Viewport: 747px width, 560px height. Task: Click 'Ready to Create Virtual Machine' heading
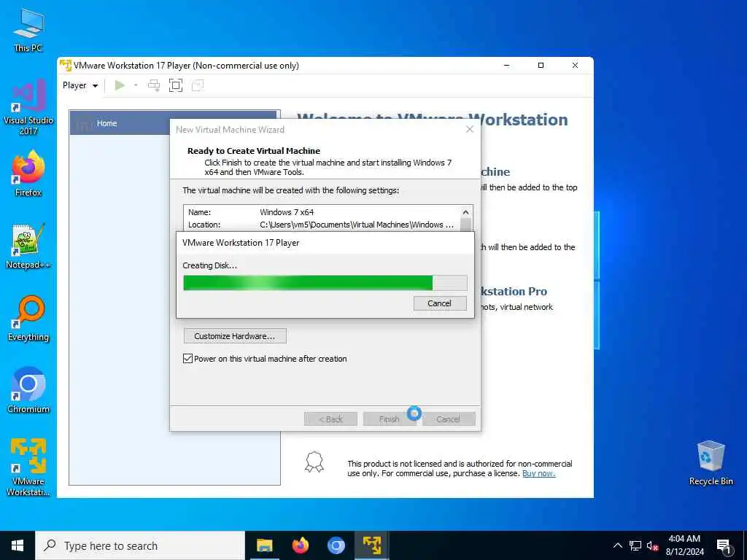(254, 151)
